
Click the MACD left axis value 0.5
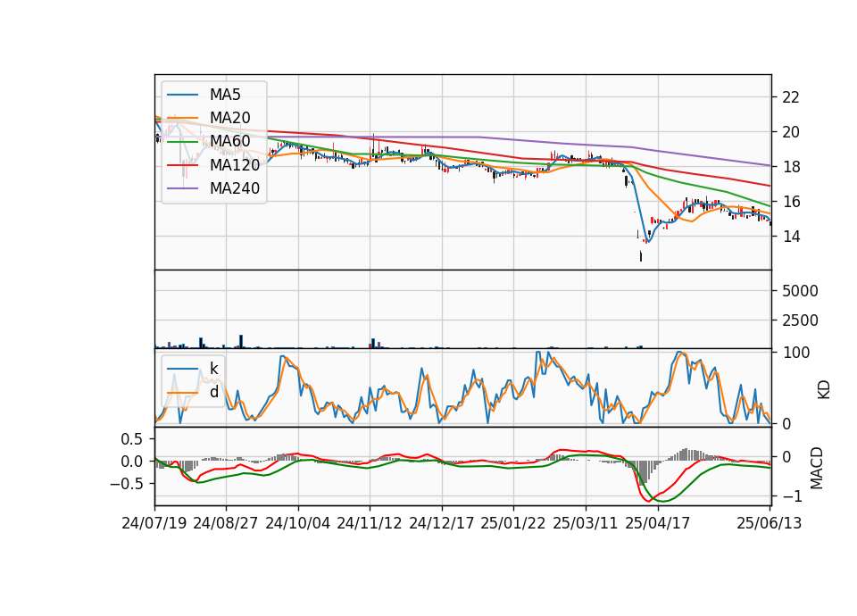pyautogui.click(x=130, y=439)
